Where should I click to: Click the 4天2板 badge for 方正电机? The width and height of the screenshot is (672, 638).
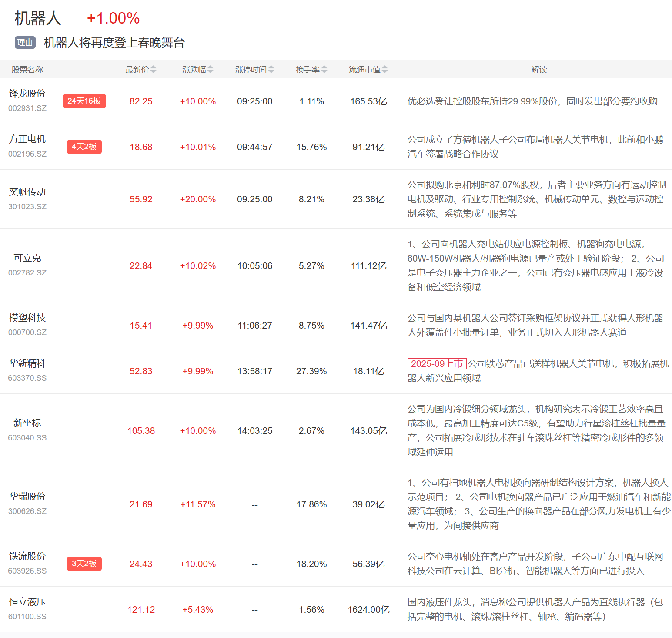[x=84, y=147]
